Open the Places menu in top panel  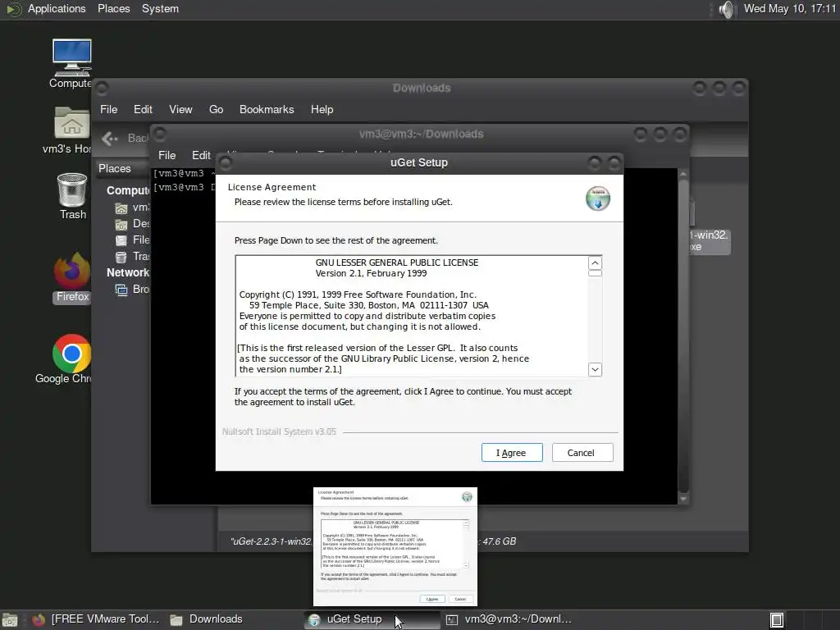pyautogui.click(x=113, y=8)
